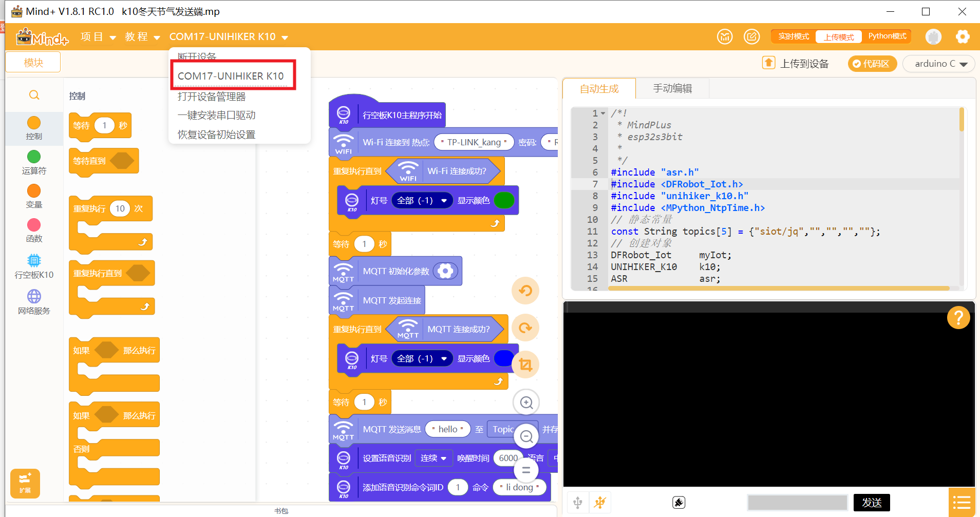Screen dimensions: 980x517
Task: Open 全部(-1) dropdown in blue light block
Action: pos(422,358)
